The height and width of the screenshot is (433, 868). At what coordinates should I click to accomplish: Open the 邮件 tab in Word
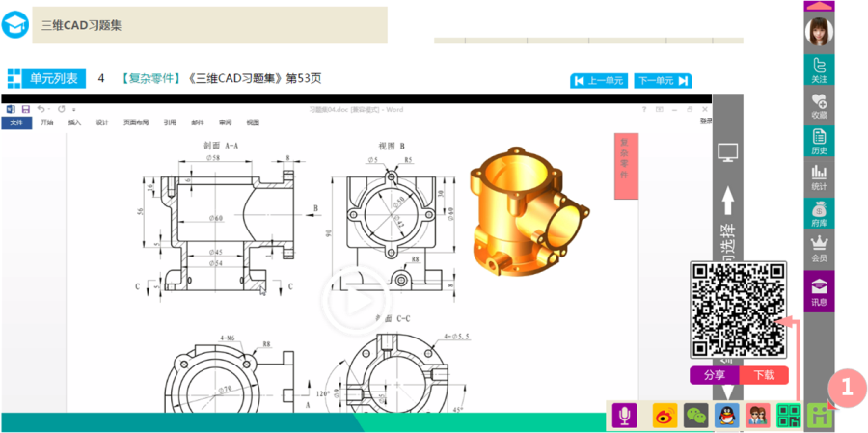coord(198,122)
